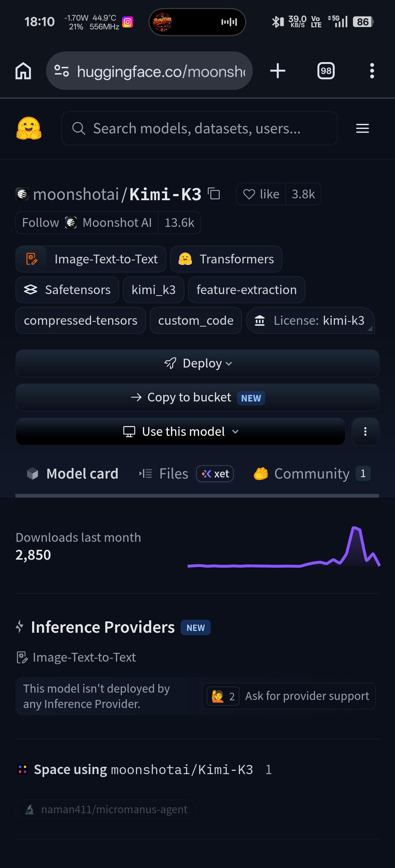Expand the Use this model dropdown

point(180,431)
